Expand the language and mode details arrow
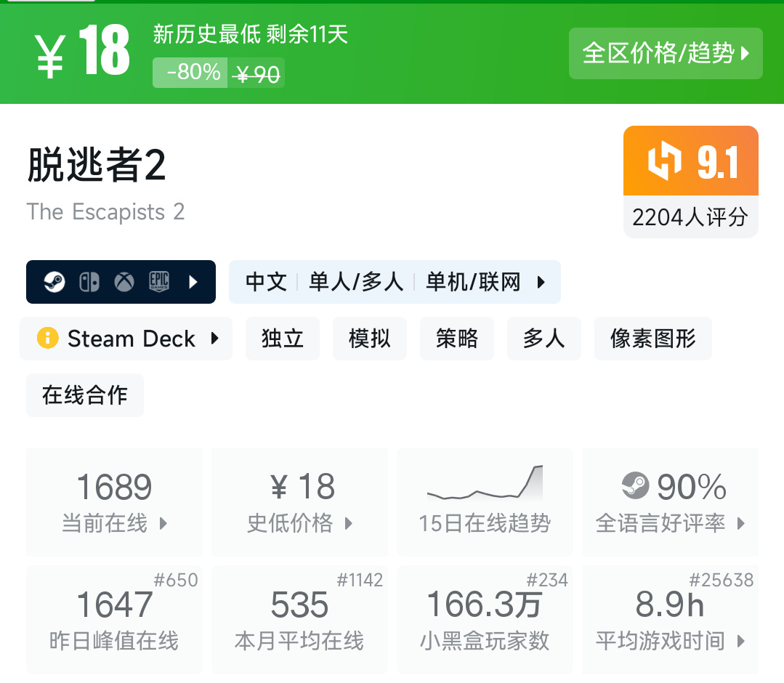 541,282
